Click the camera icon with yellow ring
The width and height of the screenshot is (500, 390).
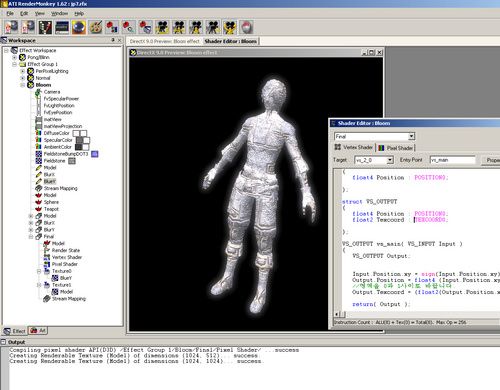pyautogui.click(x=230, y=27)
